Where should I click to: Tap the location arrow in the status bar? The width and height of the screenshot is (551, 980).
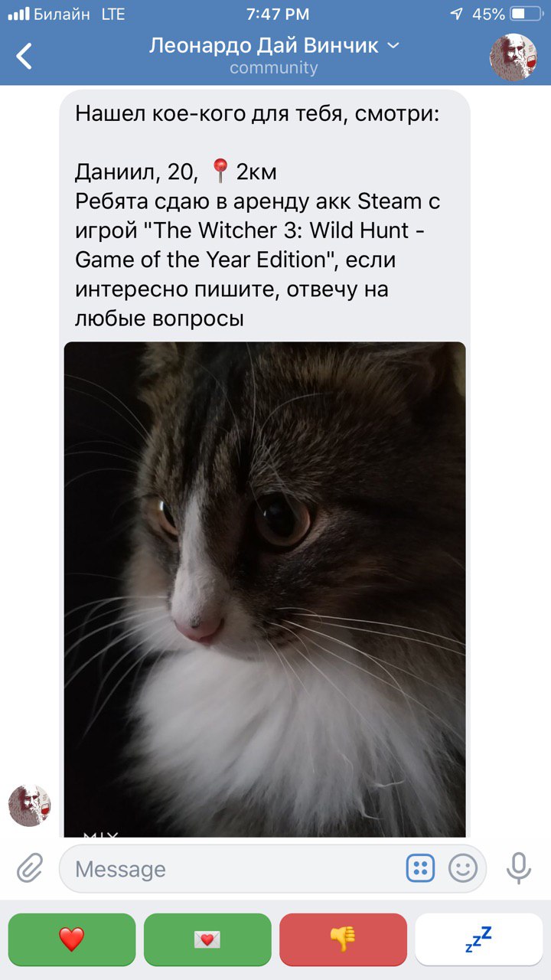(457, 14)
